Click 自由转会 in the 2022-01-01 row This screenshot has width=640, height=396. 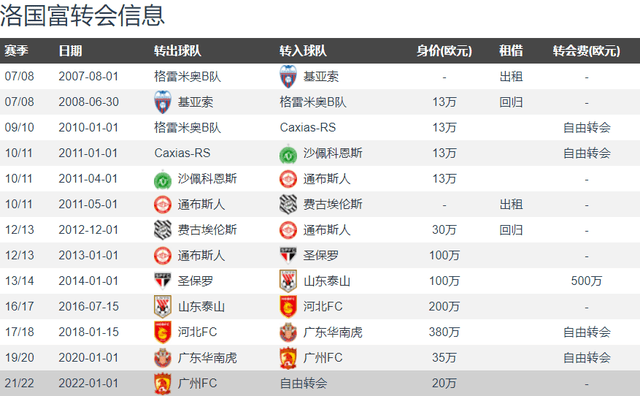(303, 383)
